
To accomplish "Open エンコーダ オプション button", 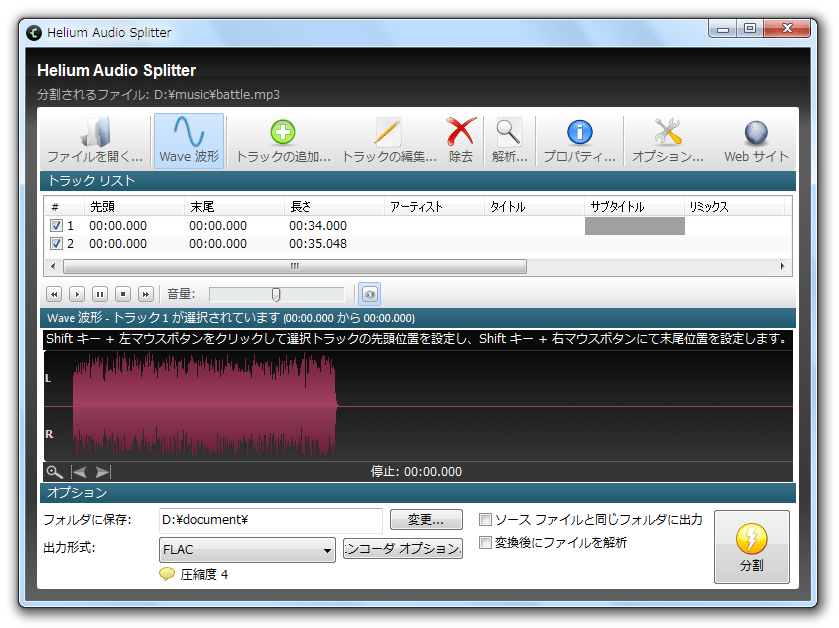I will tap(402, 549).
